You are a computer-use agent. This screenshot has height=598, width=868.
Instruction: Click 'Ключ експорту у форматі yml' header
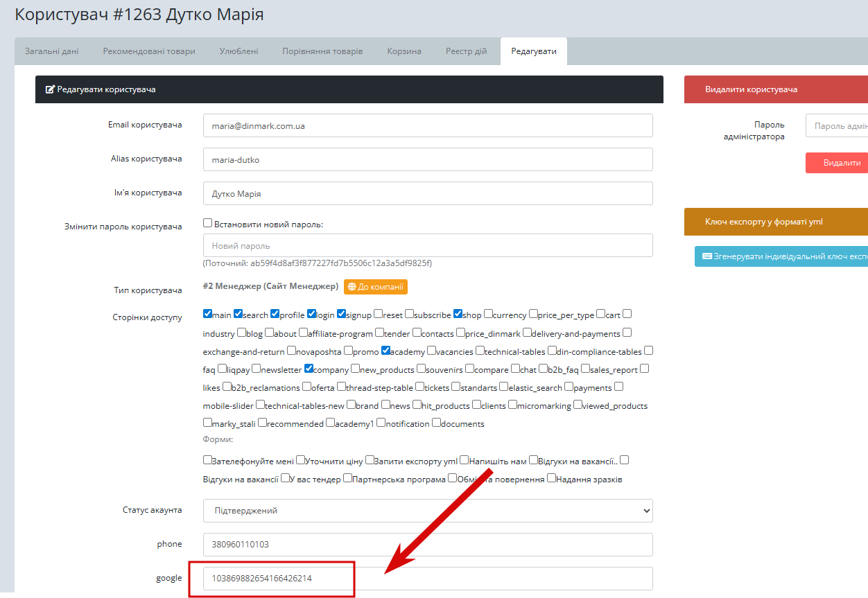[776, 222]
